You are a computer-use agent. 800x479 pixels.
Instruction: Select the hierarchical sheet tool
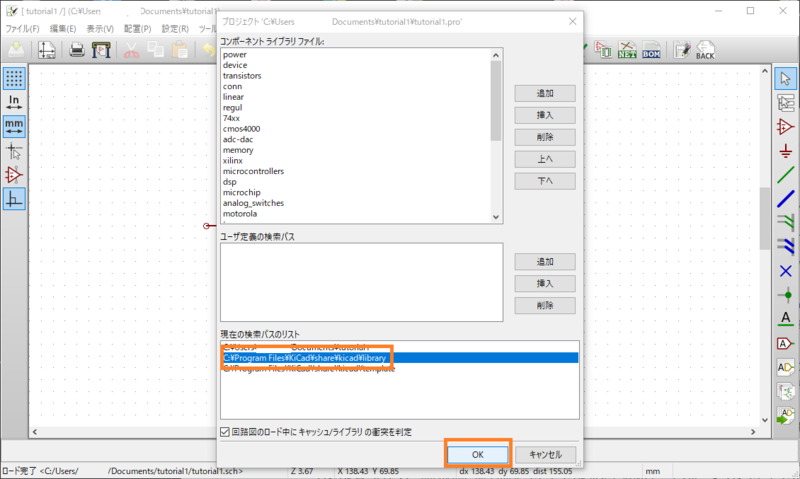(x=785, y=391)
